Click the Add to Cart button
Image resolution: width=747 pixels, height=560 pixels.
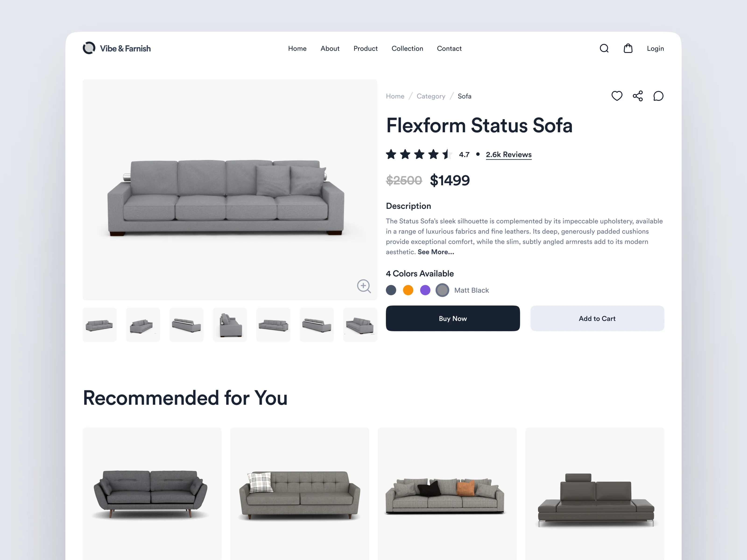597,318
